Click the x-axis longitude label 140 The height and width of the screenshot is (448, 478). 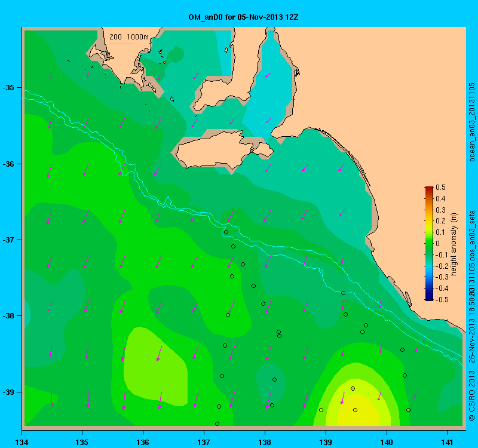coord(387,442)
